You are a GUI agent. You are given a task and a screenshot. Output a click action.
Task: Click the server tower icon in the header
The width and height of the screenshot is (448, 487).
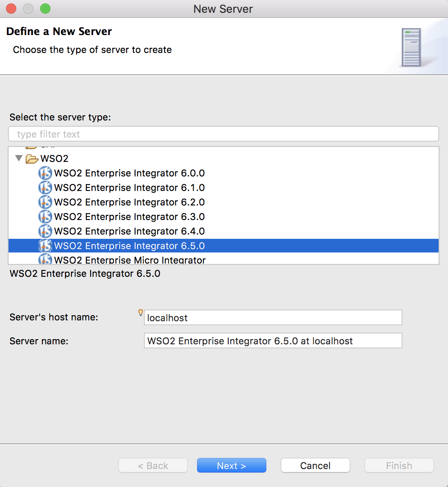pos(411,47)
